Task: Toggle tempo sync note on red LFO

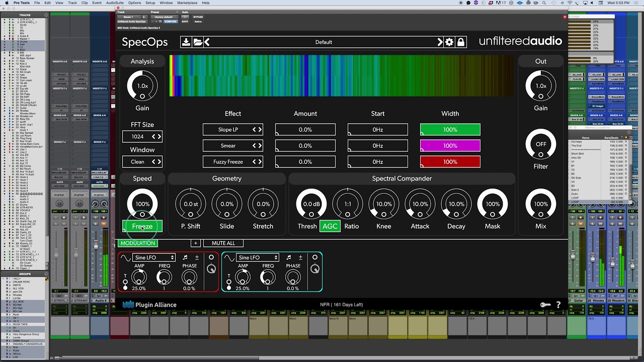Action: click(x=185, y=257)
